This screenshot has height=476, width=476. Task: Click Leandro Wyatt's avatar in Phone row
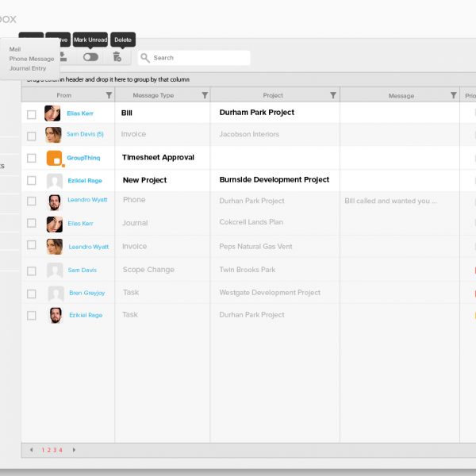click(x=55, y=202)
